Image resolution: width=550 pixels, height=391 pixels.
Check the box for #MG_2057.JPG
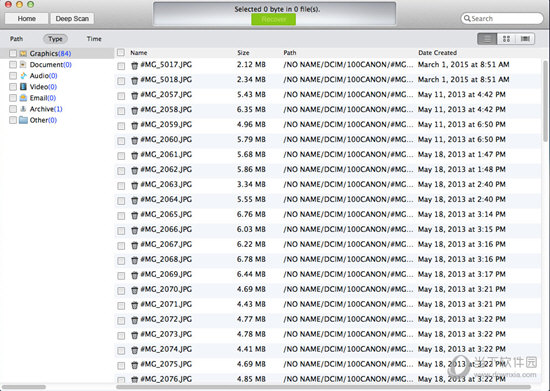[x=121, y=96]
